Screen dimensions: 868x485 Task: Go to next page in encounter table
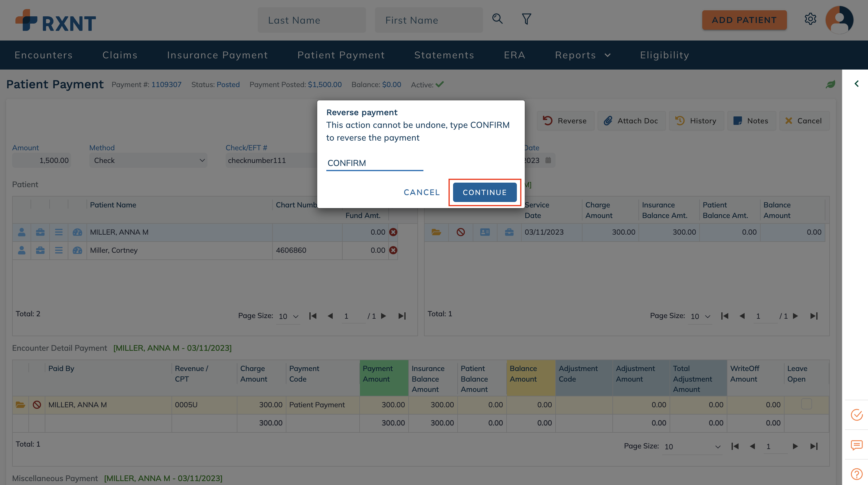[795, 316]
